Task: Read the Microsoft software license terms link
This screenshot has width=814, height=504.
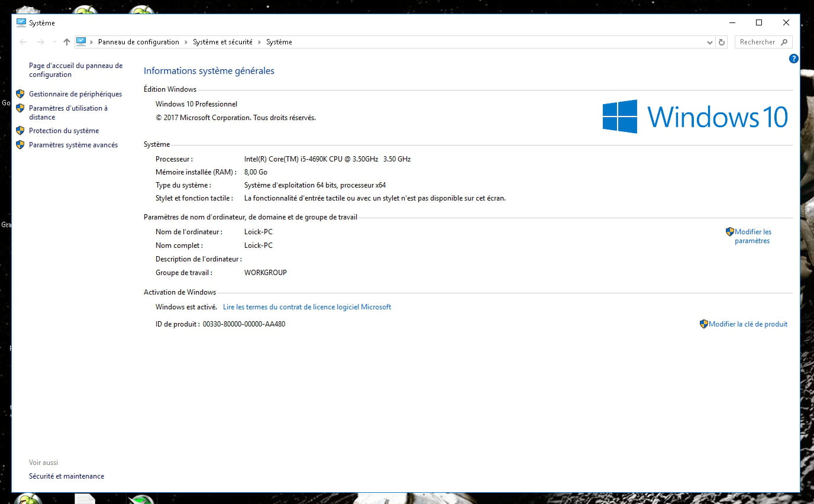Action: pyautogui.click(x=307, y=307)
